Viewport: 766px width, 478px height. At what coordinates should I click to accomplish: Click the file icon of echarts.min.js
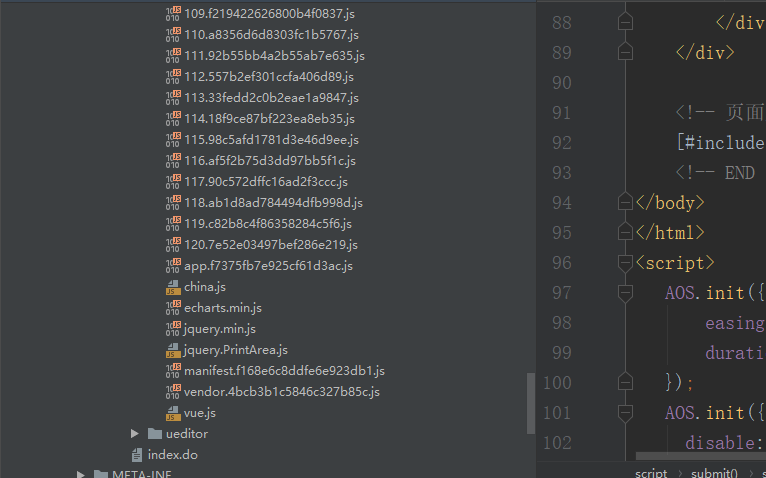[173, 308]
